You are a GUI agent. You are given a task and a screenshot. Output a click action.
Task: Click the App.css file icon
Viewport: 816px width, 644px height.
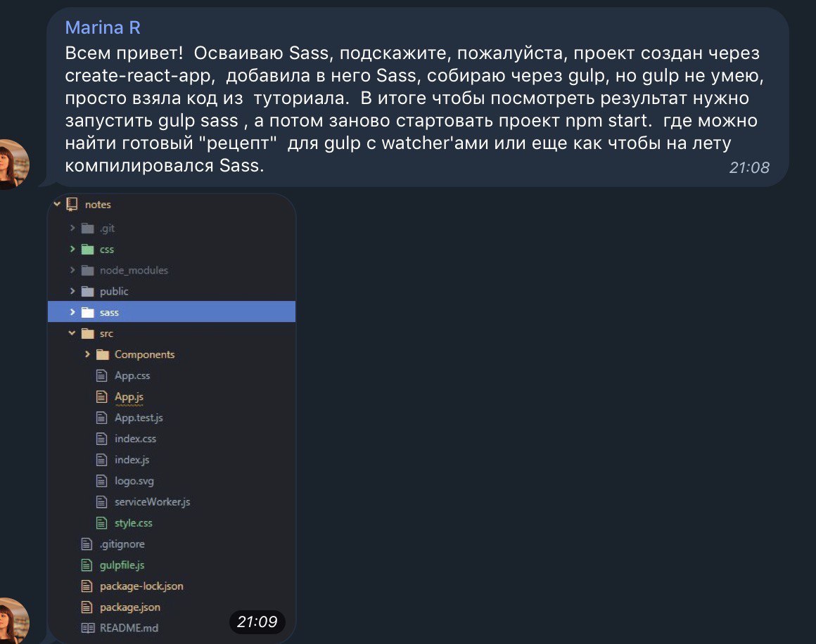(102, 375)
